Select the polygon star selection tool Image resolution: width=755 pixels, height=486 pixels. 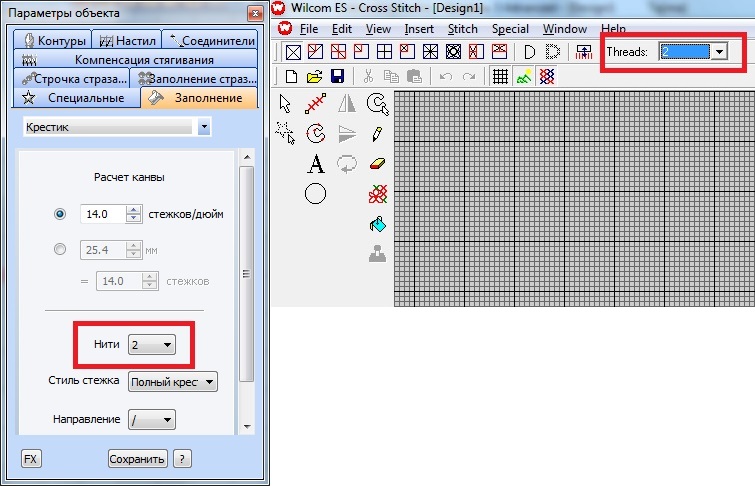(x=285, y=133)
